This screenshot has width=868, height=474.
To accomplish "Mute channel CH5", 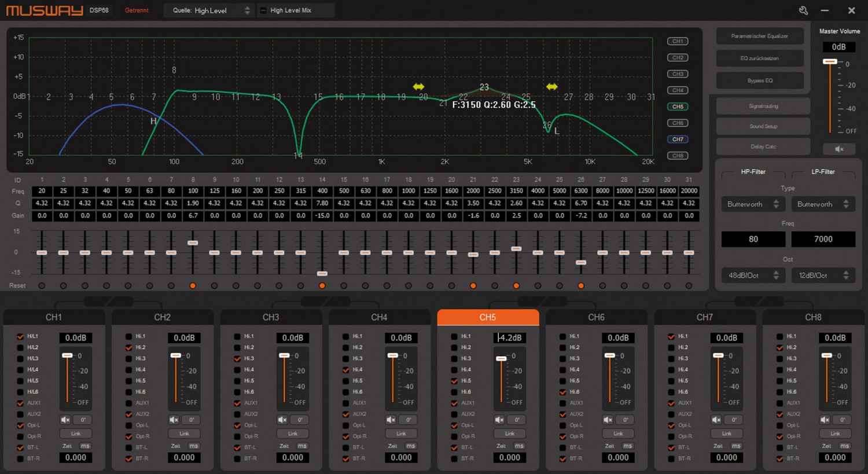I will [x=499, y=420].
